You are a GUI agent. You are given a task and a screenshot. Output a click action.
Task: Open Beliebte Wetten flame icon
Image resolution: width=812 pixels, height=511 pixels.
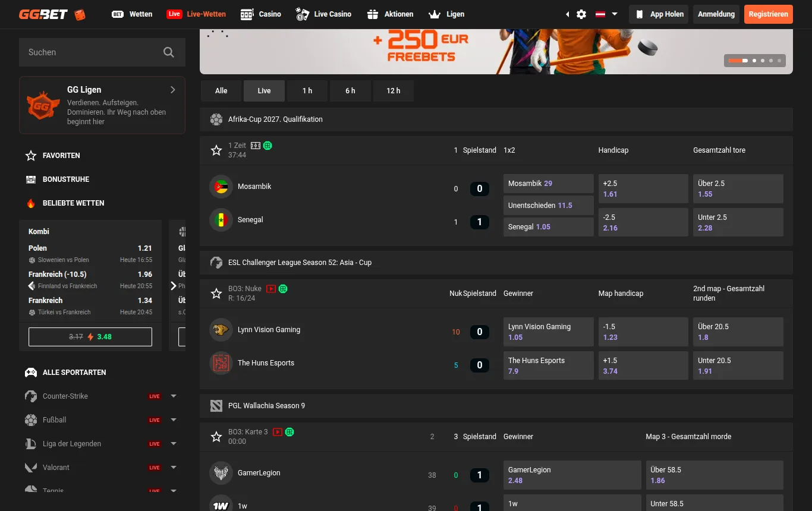[x=31, y=203]
